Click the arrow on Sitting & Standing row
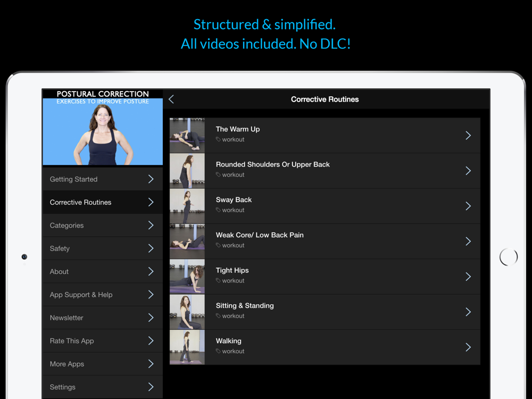 (x=468, y=312)
